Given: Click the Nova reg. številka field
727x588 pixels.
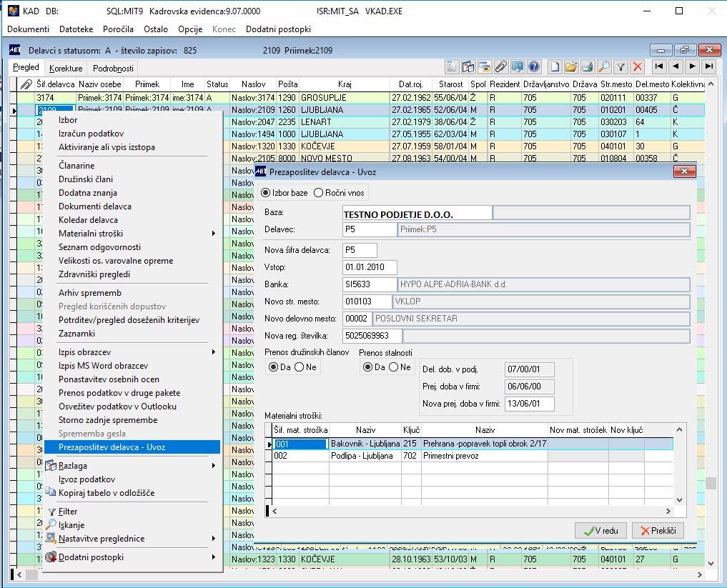Looking at the screenshot, I should point(372,336).
